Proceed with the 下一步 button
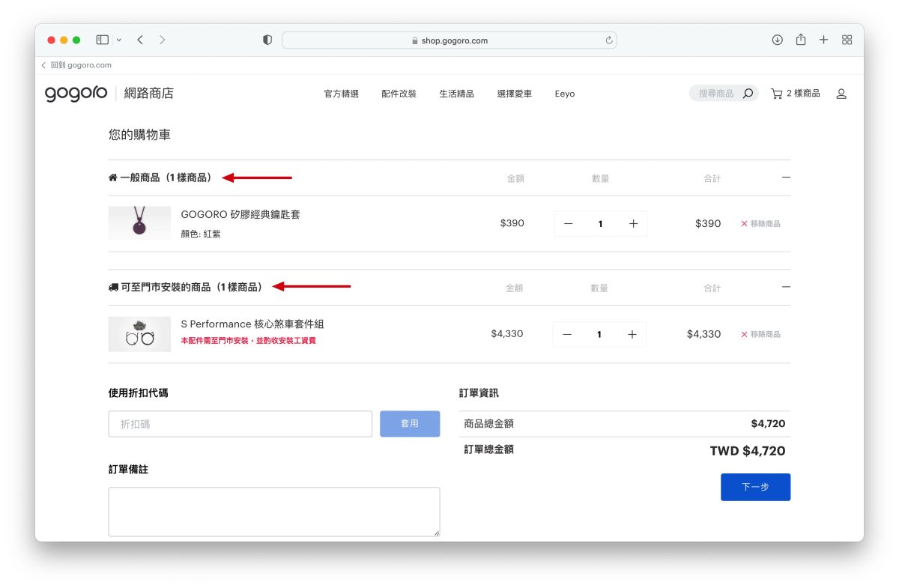This screenshot has height=588, width=899. point(755,487)
